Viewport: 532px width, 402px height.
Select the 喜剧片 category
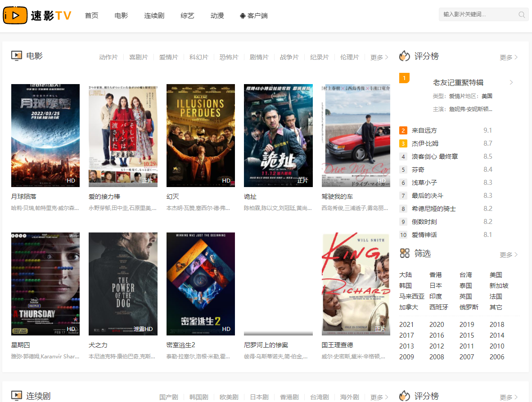pyautogui.click(x=139, y=57)
